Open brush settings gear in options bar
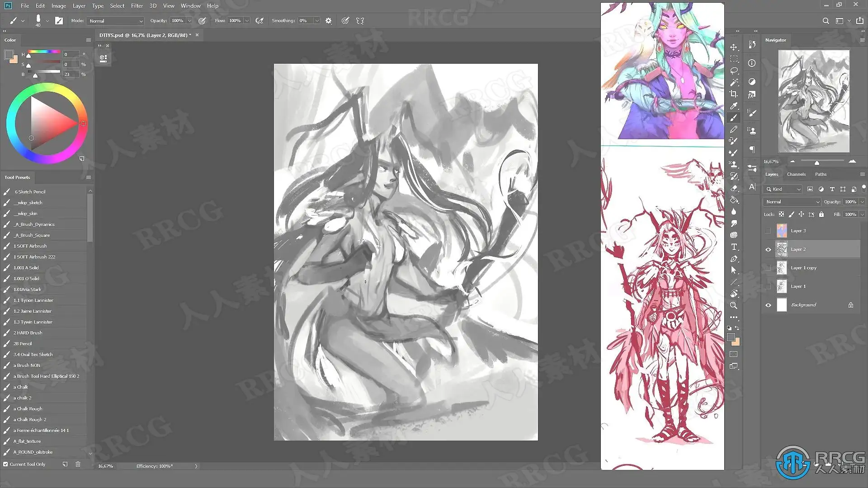This screenshot has width=868, height=488. click(329, 21)
